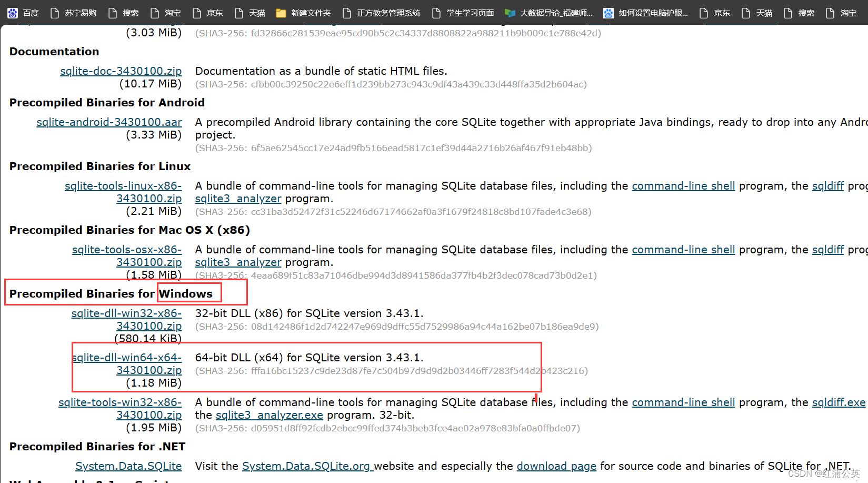Image resolution: width=868 pixels, height=483 pixels.
Task: Click the (2.21 MiB) file size text
Action: [154, 211]
